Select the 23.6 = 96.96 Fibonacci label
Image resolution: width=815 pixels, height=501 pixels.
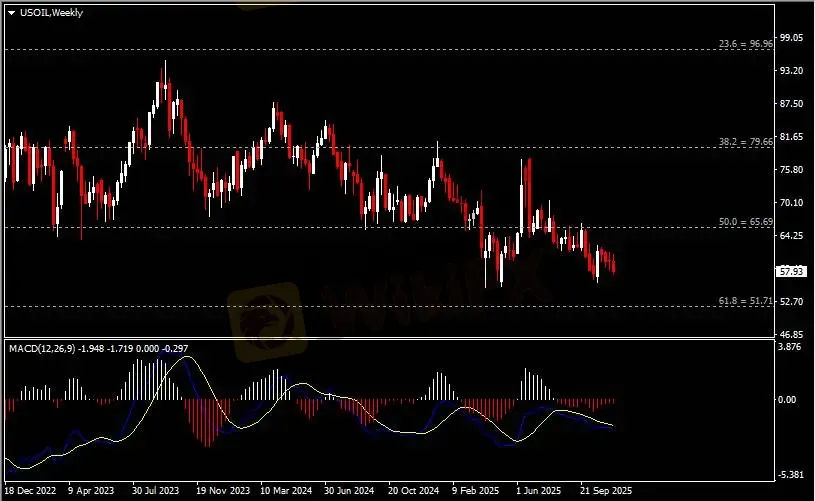[x=745, y=44]
